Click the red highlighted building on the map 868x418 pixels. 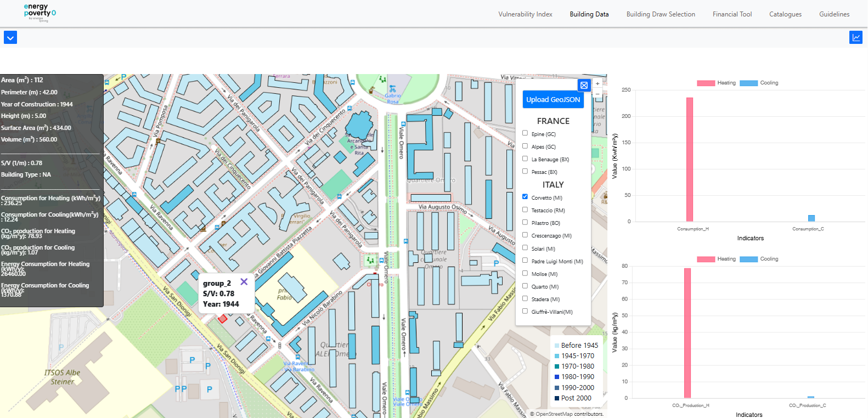[223, 319]
